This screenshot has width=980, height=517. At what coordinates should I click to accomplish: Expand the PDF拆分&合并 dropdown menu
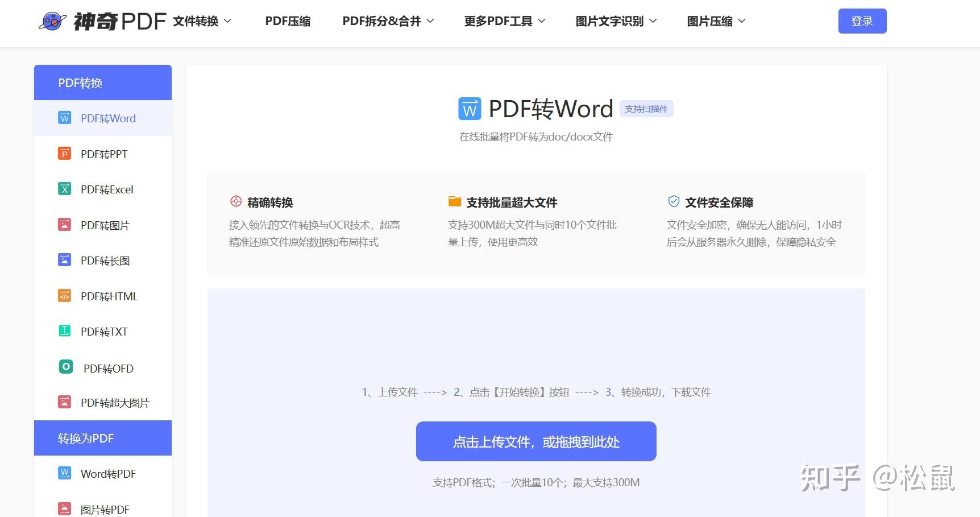pos(388,21)
